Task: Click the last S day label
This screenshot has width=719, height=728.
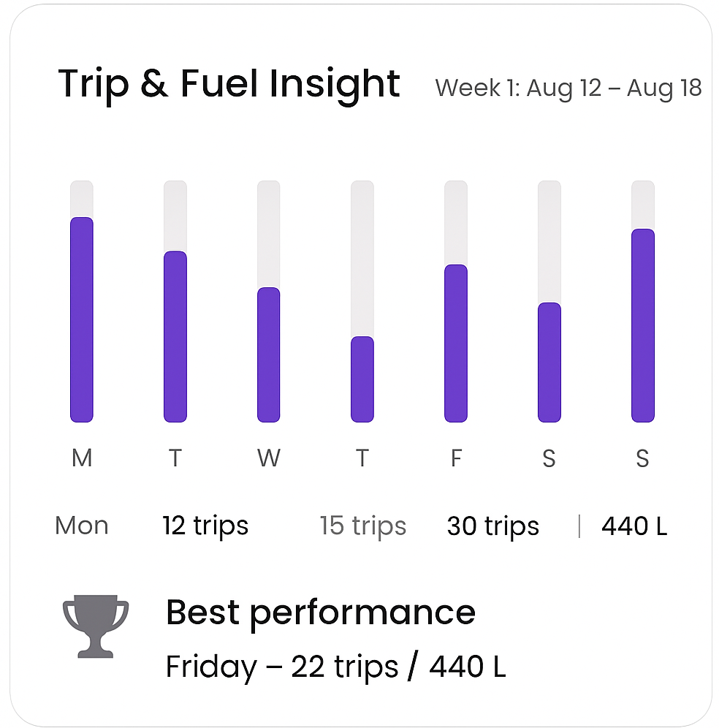Action: pos(642,458)
